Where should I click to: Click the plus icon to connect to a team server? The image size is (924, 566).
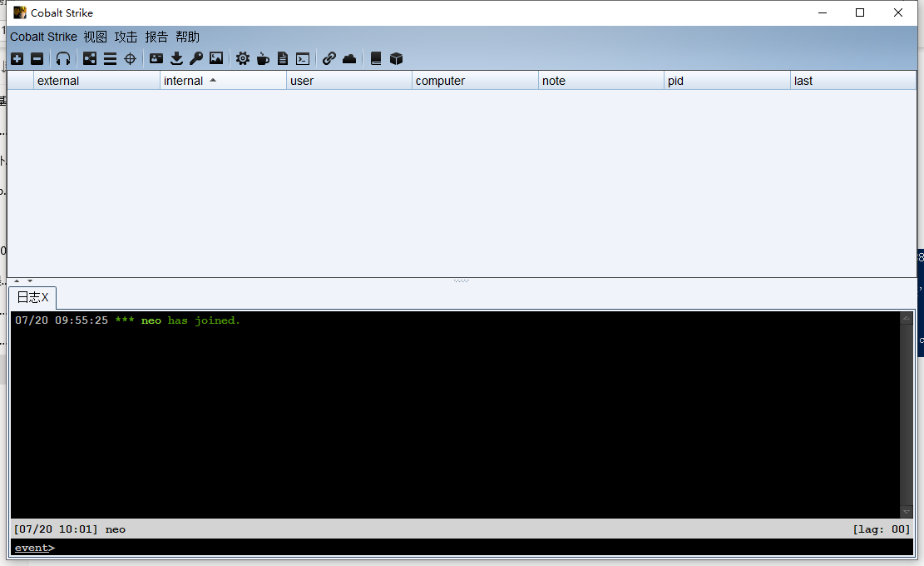[x=17, y=58]
